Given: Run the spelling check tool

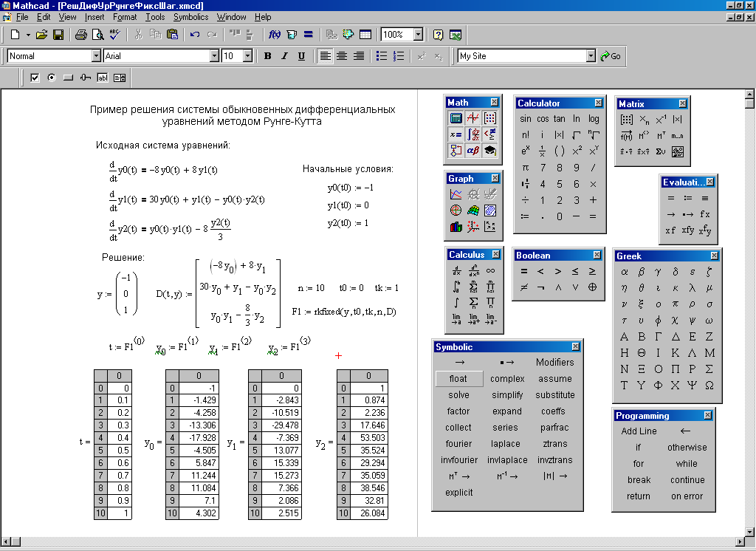Looking at the screenshot, I should tap(114, 35).
